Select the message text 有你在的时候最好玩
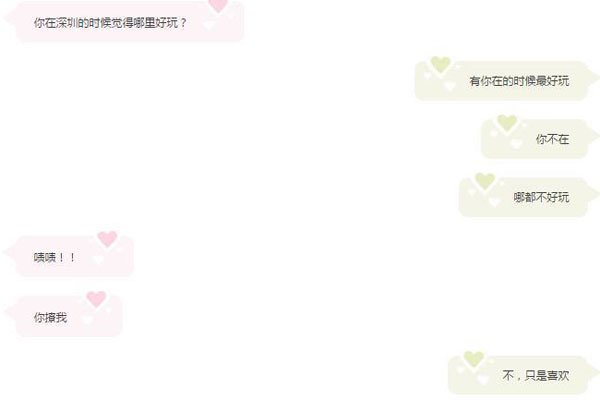This screenshot has height=400, width=600. click(519, 81)
